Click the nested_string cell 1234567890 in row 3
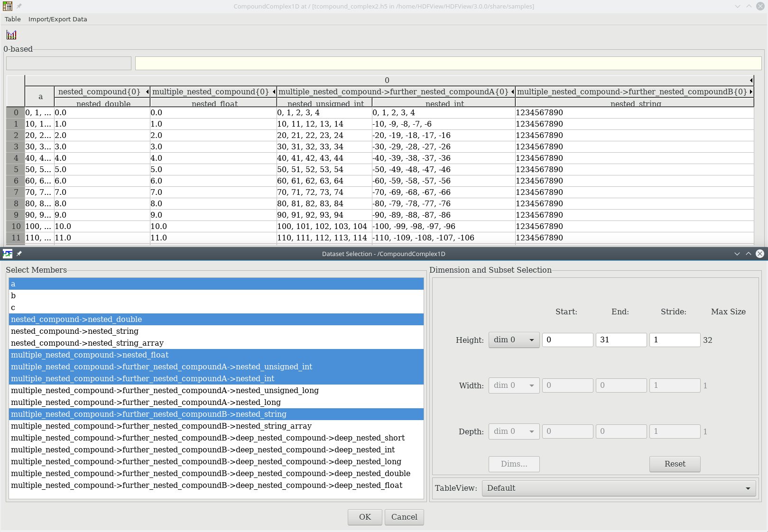This screenshot has height=532, width=768. (x=635, y=147)
